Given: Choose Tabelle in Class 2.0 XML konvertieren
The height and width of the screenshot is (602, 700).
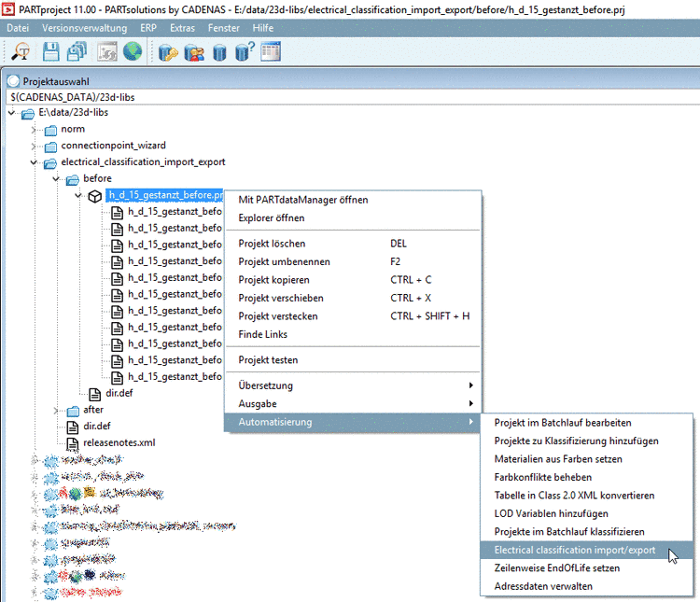Looking at the screenshot, I should click(587, 496).
